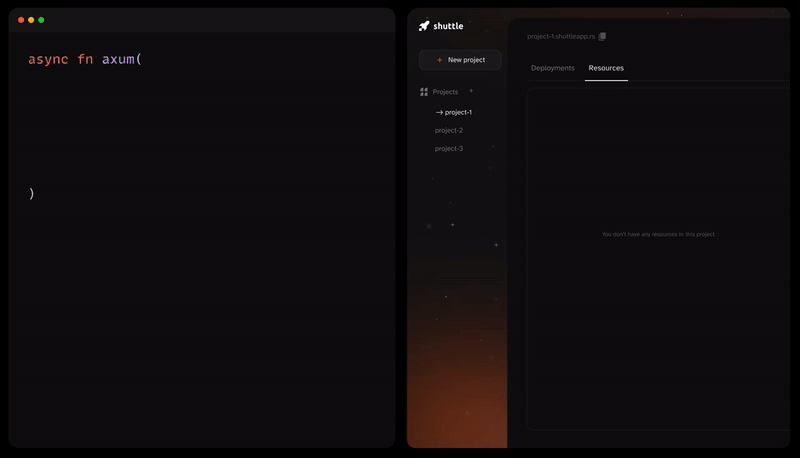The image size is (800, 458).
Task: Click the Projects grid icon
Action: click(x=424, y=92)
